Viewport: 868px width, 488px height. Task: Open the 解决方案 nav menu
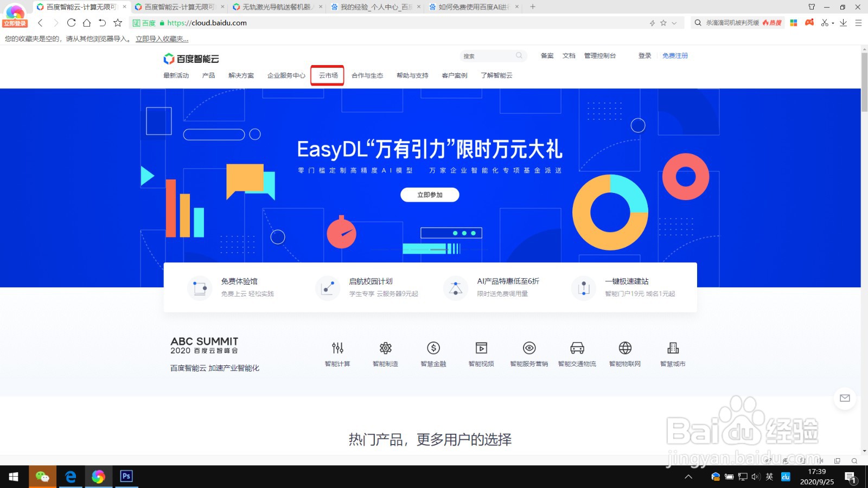(241, 75)
